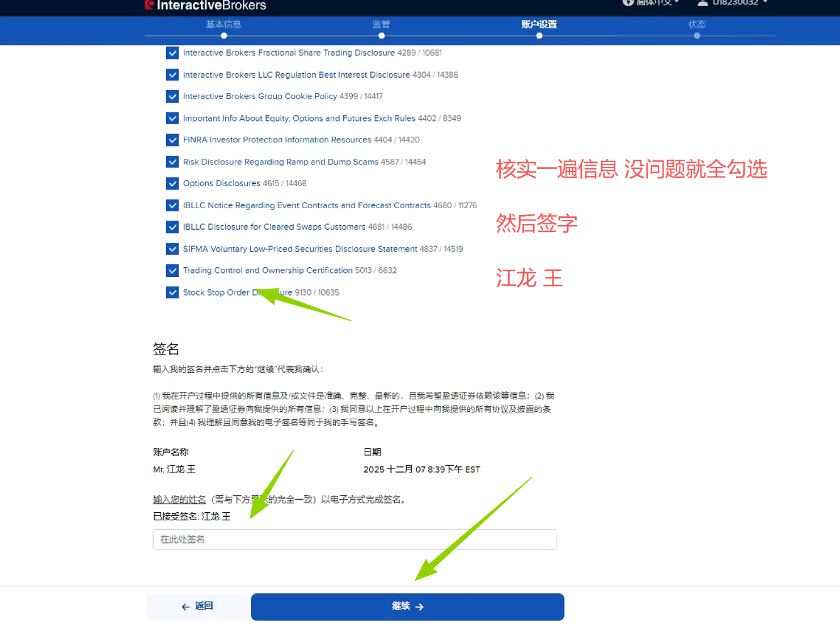The width and height of the screenshot is (840, 641).
Task: Uncheck the Options Disclosures checkbox
Action: [x=172, y=184]
